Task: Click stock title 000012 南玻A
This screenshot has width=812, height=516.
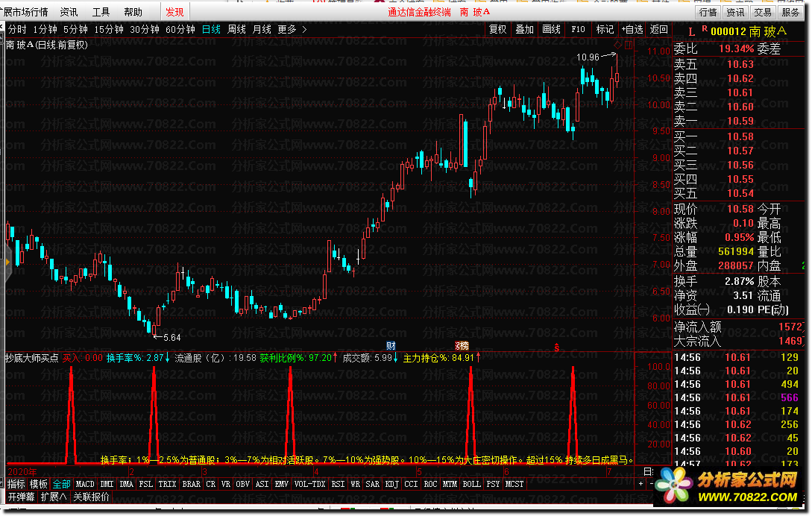Action: click(x=749, y=31)
